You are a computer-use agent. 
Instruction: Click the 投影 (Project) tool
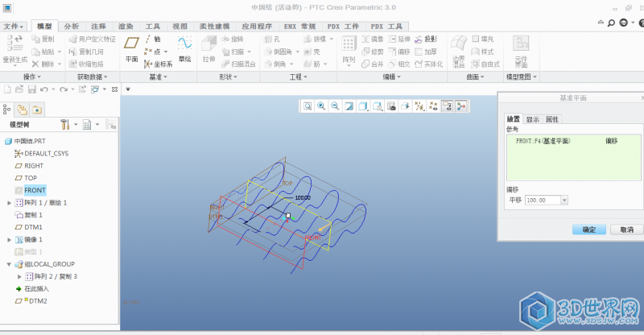point(425,39)
